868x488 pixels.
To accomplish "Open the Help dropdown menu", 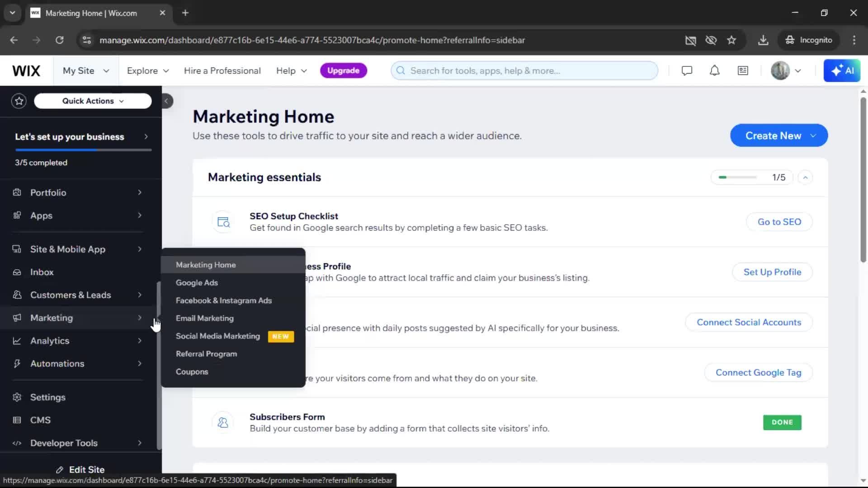I will [x=292, y=71].
